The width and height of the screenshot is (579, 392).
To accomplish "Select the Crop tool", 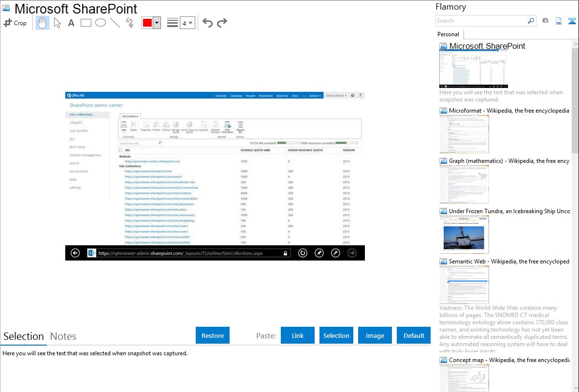I will click(x=15, y=23).
